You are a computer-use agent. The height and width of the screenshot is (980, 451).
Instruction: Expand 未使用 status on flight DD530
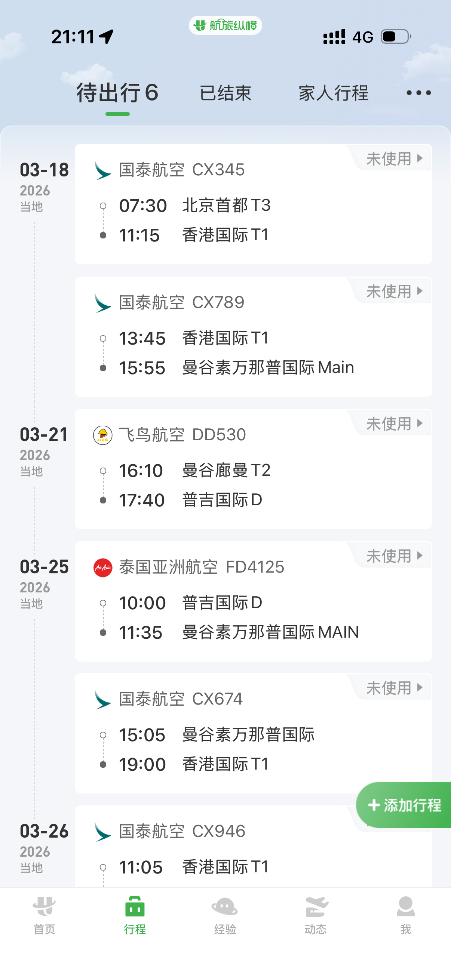click(394, 424)
